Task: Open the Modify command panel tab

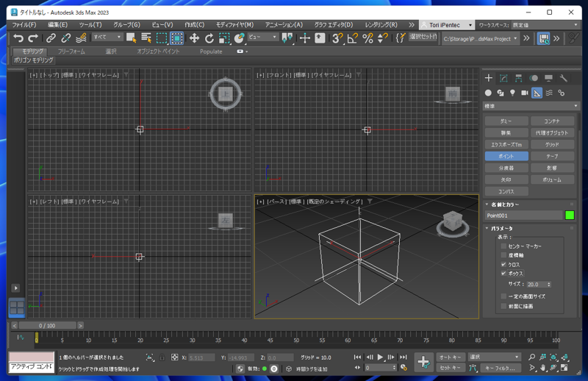Action: pyautogui.click(x=503, y=78)
